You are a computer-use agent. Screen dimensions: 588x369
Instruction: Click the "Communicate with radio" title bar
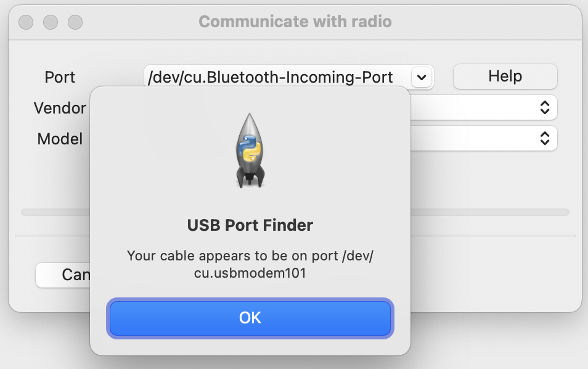295,22
